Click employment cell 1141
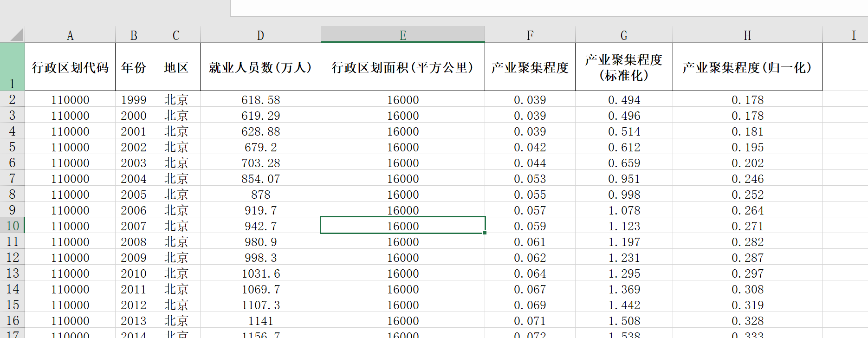This screenshot has width=868, height=338. 260,320
